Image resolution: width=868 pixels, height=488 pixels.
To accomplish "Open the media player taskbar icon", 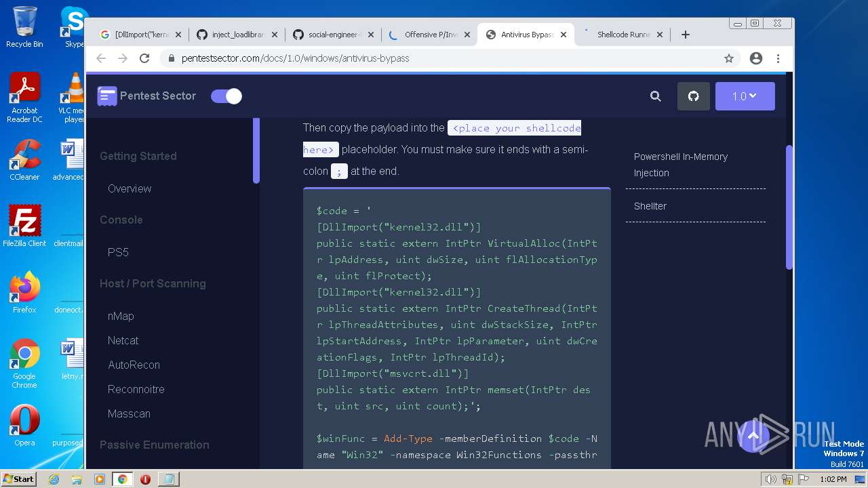I will coord(100,479).
